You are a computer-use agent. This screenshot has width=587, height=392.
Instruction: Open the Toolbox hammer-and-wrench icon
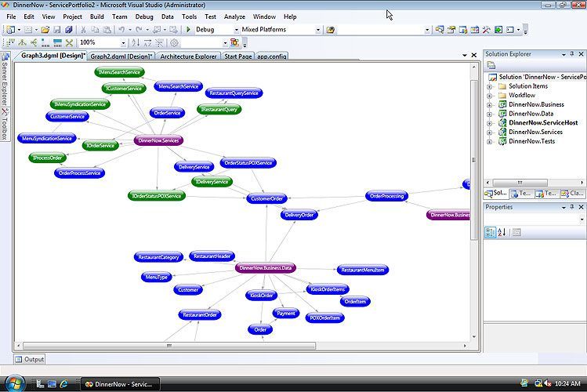tap(487, 30)
